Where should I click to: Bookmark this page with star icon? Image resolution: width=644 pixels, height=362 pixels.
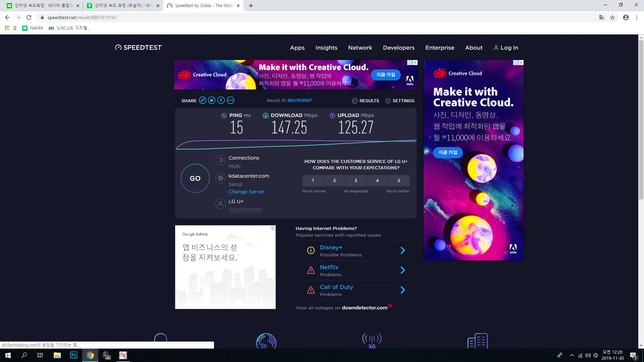click(x=612, y=17)
